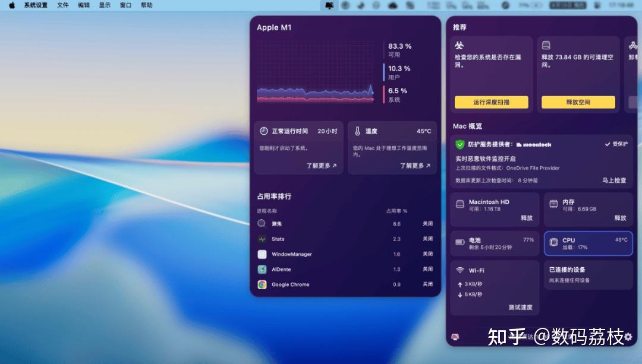The width and height of the screenshot is (642, 364).
Task: Click the Wi-Fi signal icon
Action: [460, 270]
